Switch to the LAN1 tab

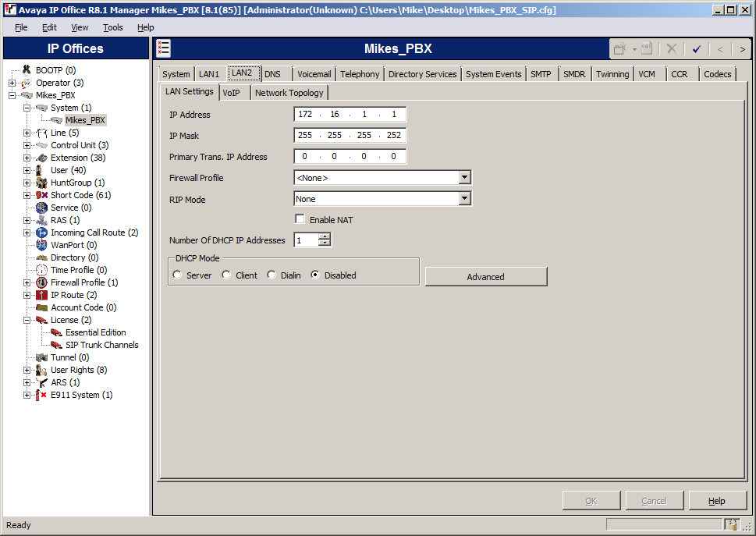click(209, 74)
